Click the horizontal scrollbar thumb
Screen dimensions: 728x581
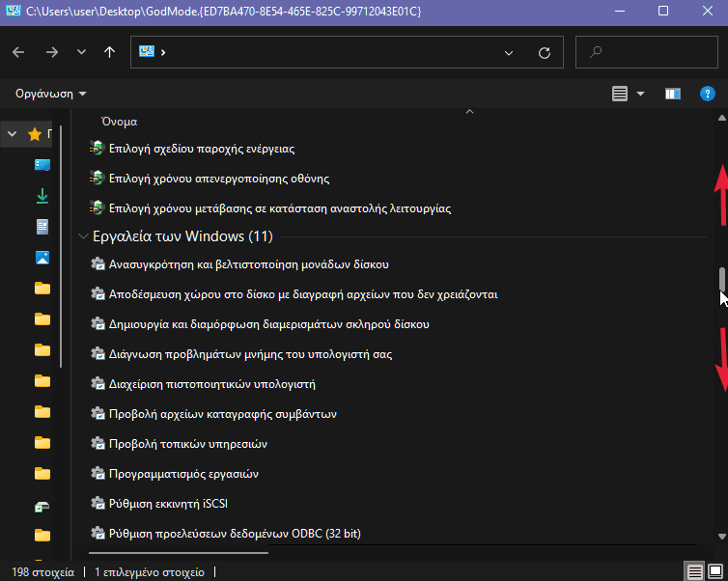click(179, 553)
